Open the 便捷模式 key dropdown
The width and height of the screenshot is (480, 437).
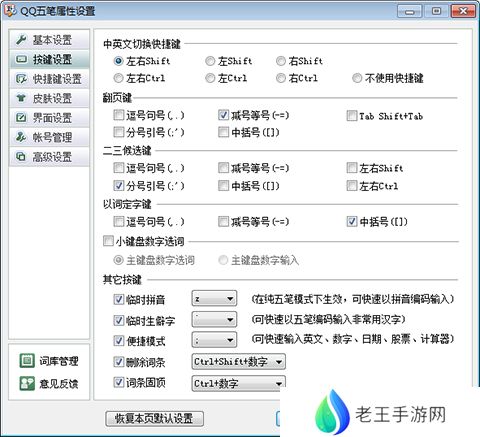tap(214, 340)
